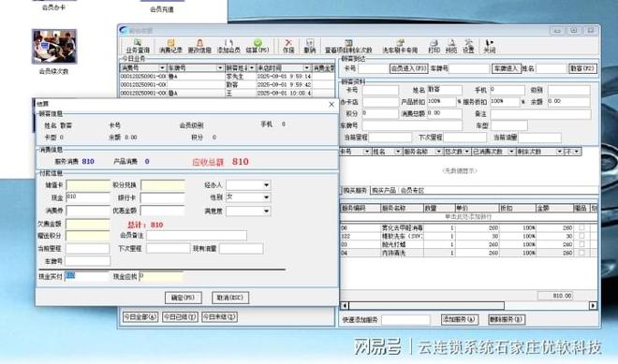Click 今日全部(A) filter button
This screenshot has height=364, width=618.
click(x=140, y=316)
